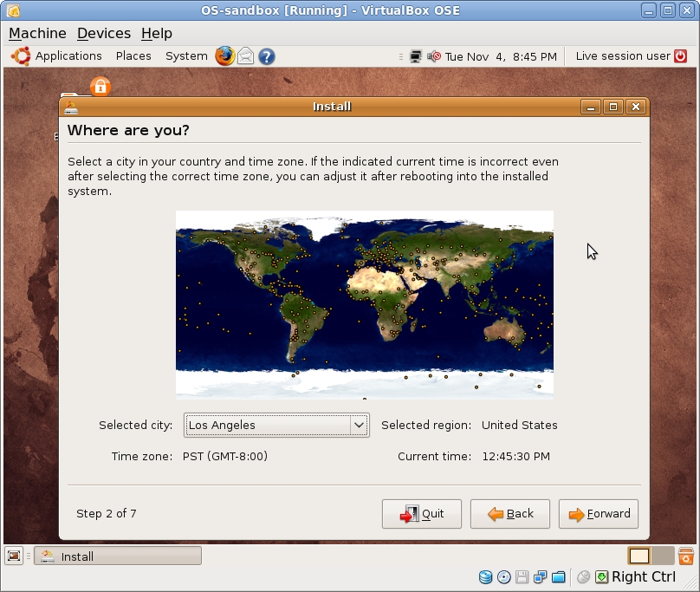Click the green keyboard capture arrow icon
The height and width of the screenshot is (592, 700).
tap(601, 577)
